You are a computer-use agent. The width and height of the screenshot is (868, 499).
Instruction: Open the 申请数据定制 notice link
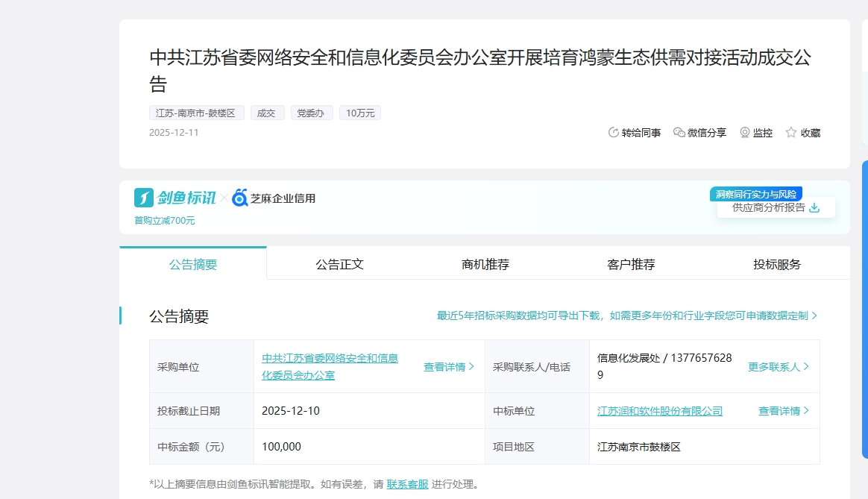pos(626,316)
